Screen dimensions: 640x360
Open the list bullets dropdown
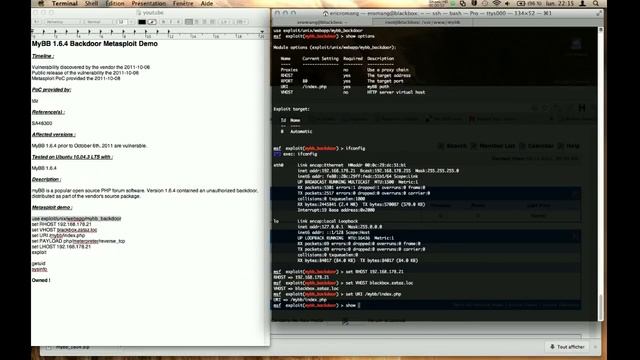240,22
